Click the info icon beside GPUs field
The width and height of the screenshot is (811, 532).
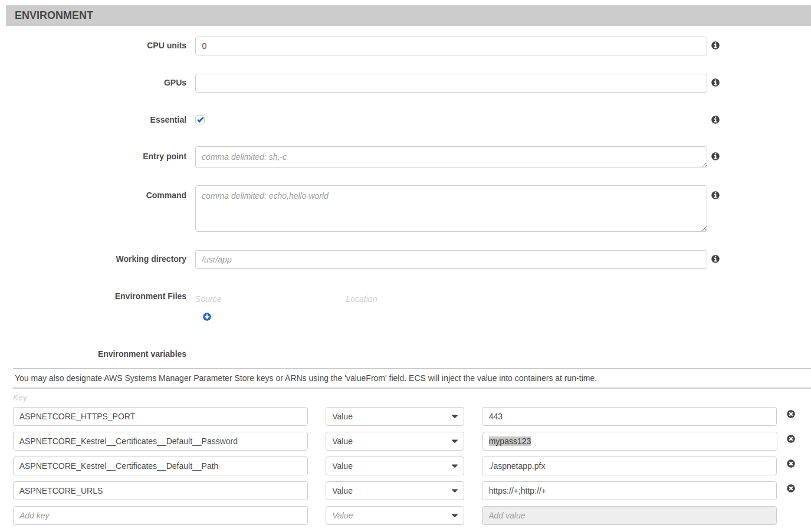(715, 83)
